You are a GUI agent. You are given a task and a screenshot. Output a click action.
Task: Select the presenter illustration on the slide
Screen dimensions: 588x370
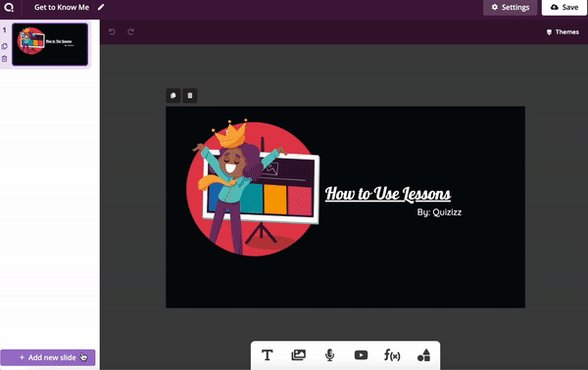click(253, 188)
